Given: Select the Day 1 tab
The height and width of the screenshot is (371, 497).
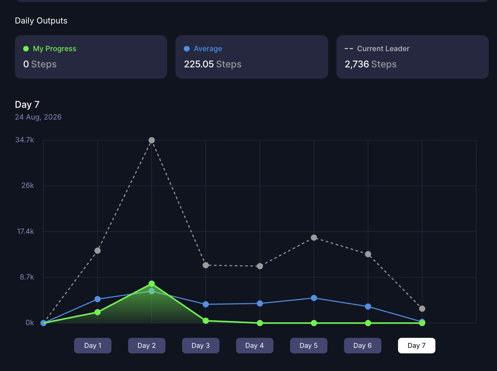Looking at the screenshot, I should (x=93, y=346).
